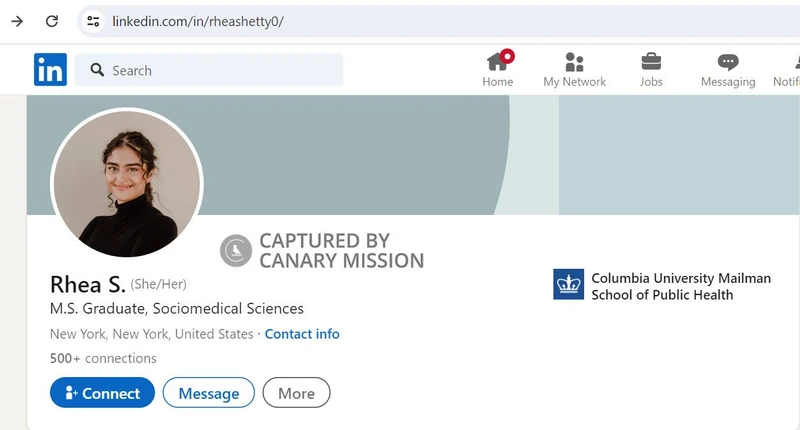Click the name Rhea S.
800x430 pixels.
[88, 285]
